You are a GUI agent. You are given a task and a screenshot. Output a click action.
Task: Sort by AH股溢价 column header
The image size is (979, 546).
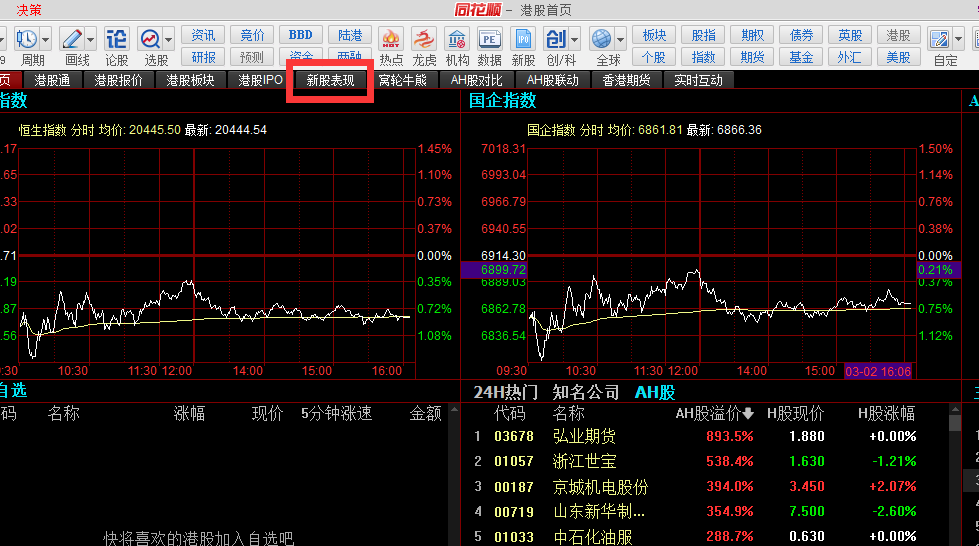click(x=715, y=414)
